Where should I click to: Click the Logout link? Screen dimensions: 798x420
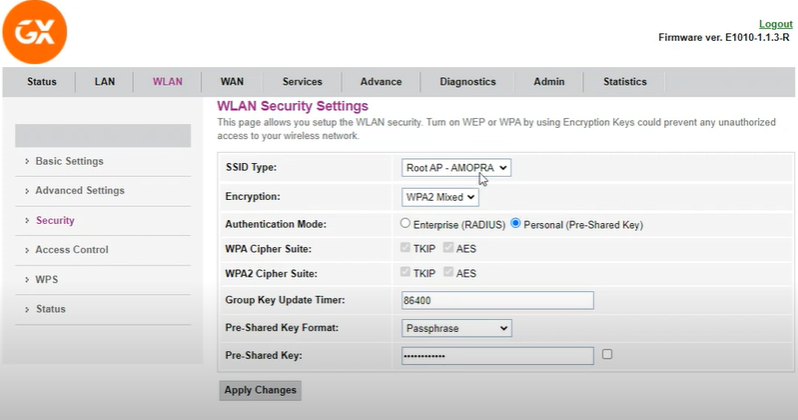pyautogui.click(x=775, y=24)
